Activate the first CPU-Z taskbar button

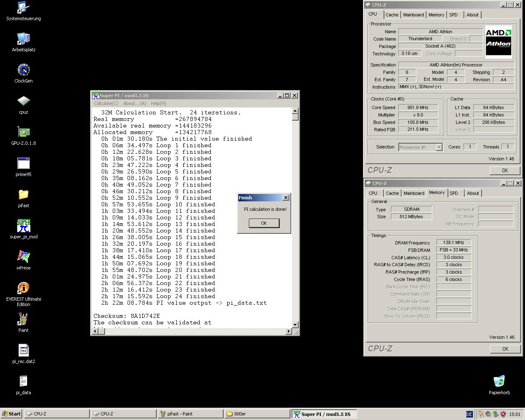57,414
